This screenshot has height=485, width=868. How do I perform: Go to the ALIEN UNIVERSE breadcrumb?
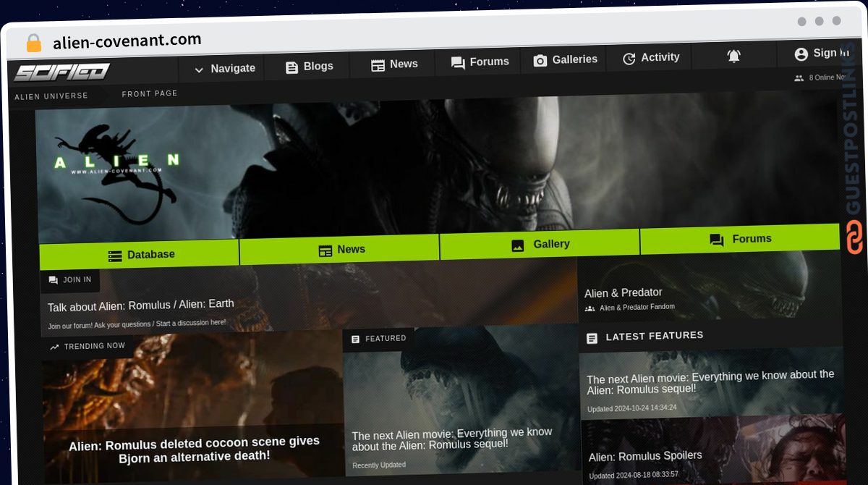(51, 96)
